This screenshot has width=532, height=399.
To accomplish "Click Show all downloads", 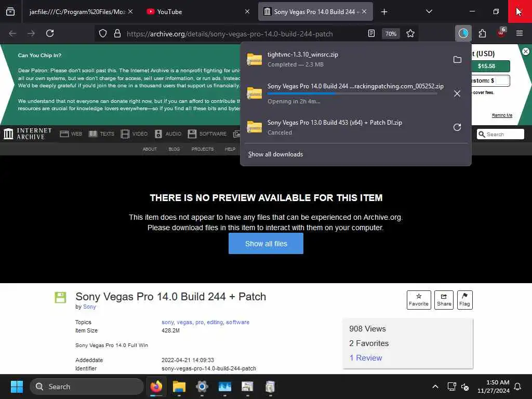I will (x=275, y=154).
